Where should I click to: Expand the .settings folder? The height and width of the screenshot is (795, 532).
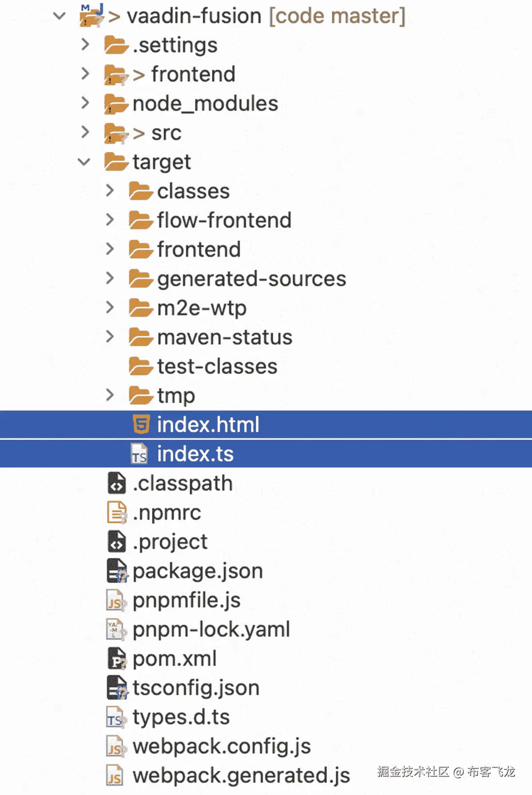click(x=85, y=45)
